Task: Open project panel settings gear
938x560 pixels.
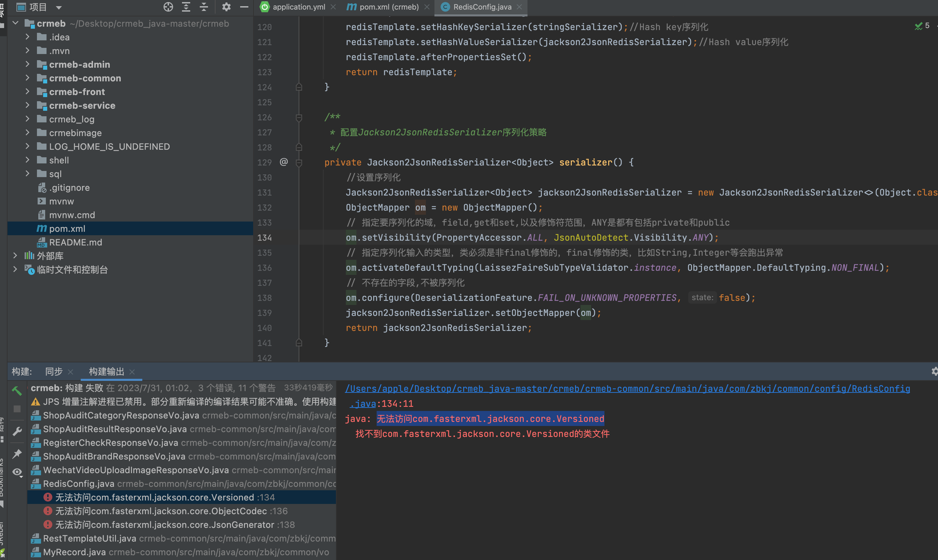Action: coord(226,7)
